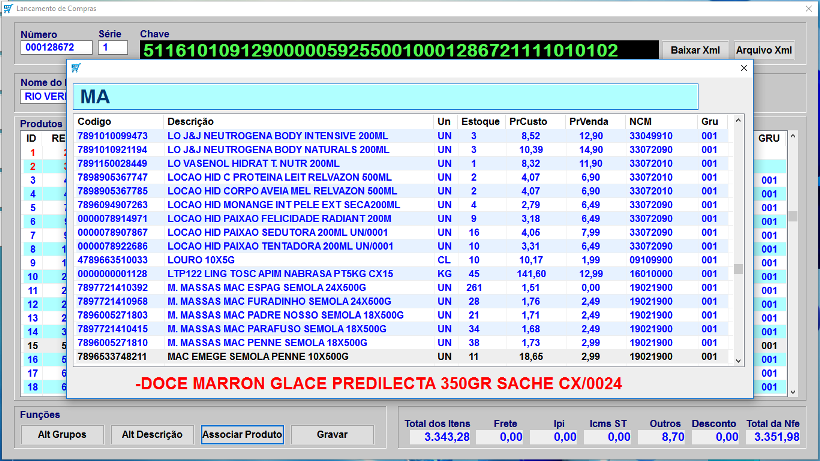Select LTP122 LING TOSC APIM NABRASA row

(401, 274)
